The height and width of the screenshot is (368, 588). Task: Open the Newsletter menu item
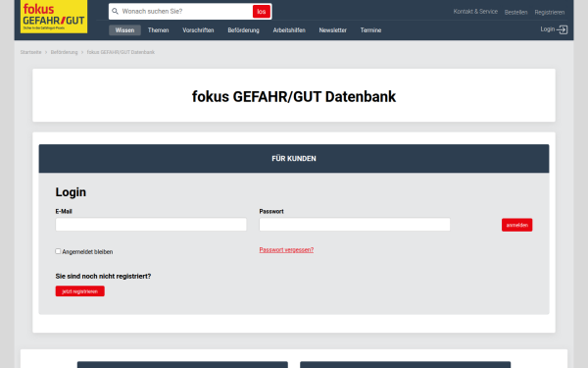point(332,30)
